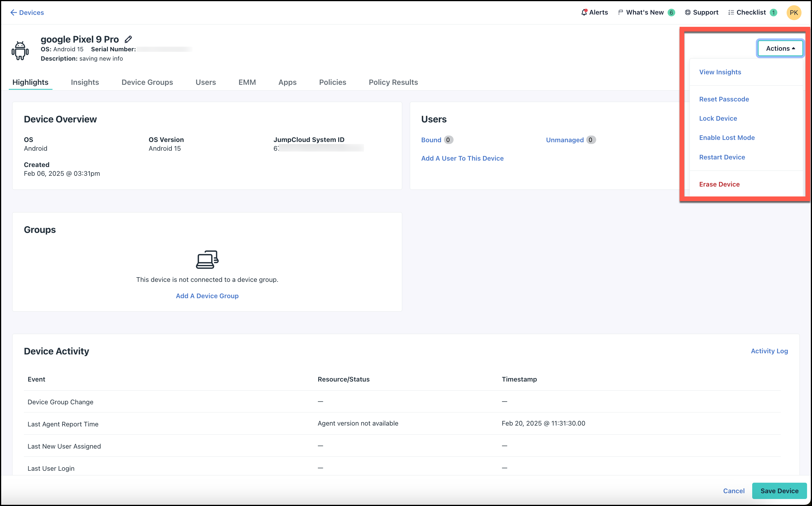Click the Android robot device icon
Viewport: 812px width, 506px height.
tap(20, 50)
